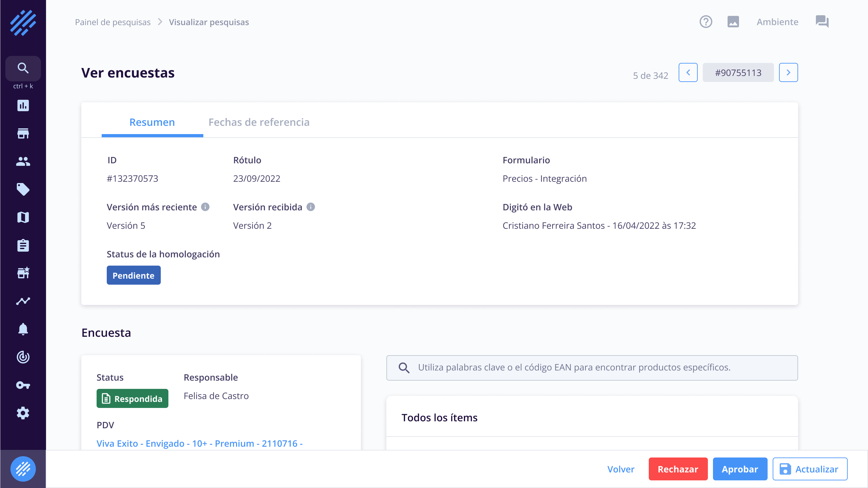
Task: Switch to Fechas de referencia tab
Action: pyautogui.click(x=259, y=122)
